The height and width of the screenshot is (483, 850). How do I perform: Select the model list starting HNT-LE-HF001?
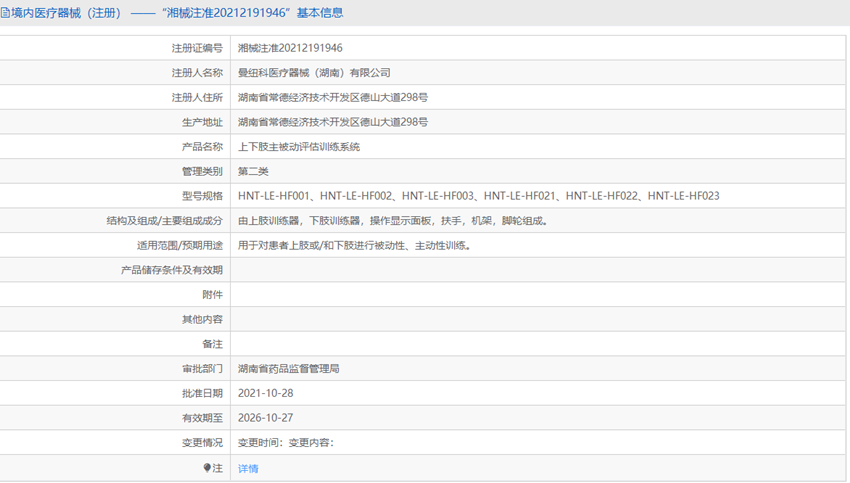[479, 196]
